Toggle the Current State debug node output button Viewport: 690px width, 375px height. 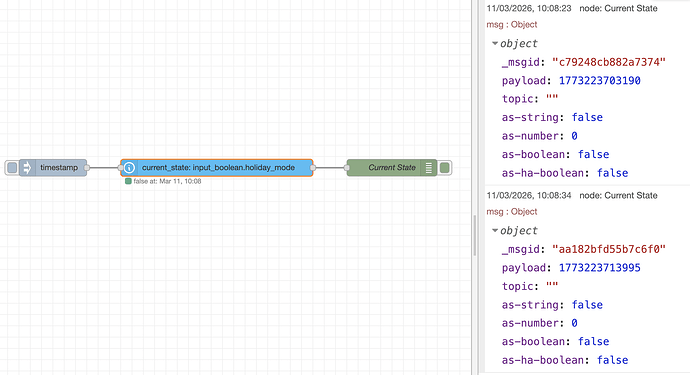click(x=444, y=168)
